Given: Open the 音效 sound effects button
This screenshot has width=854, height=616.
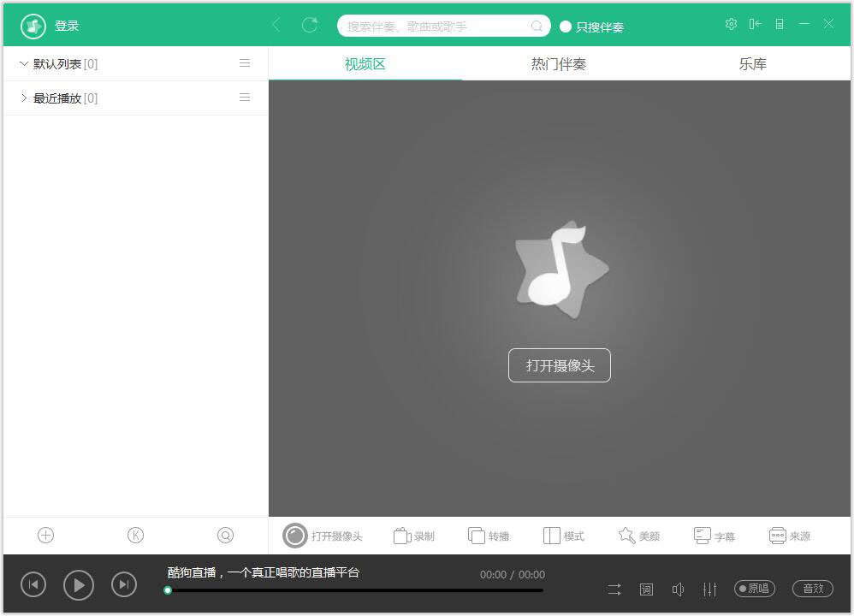Looking at the screenshot, I should pos(811,588).
